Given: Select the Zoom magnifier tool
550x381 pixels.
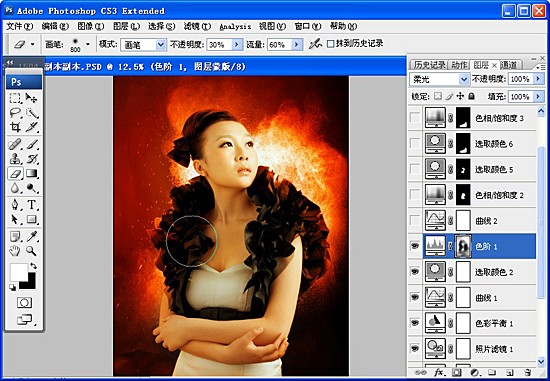Looking at the screenshot, I should 32,251.
